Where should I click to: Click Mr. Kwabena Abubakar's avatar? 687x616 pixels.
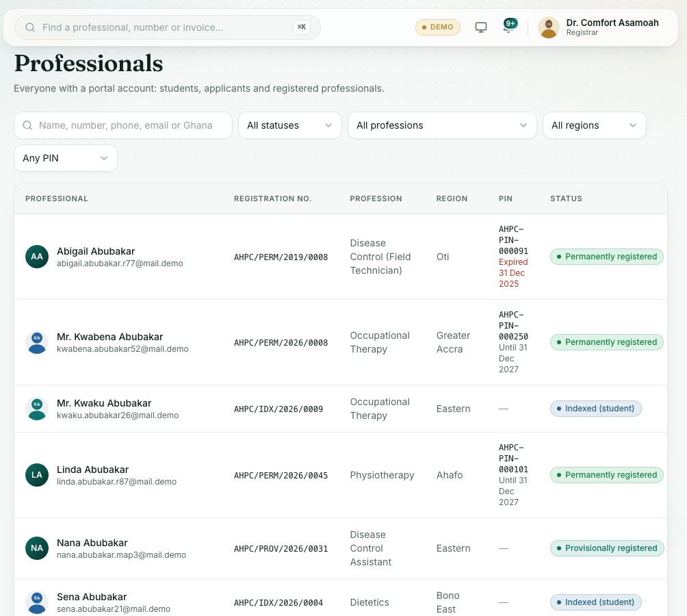(x=37, y=343)
